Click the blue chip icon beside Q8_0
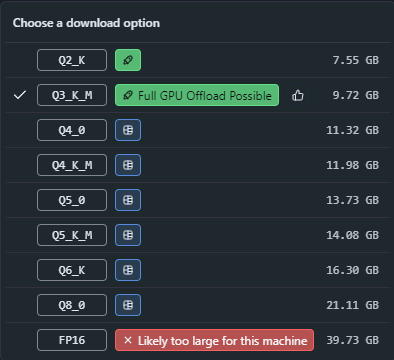The image size is (394, 360). [x=128, y=305]
